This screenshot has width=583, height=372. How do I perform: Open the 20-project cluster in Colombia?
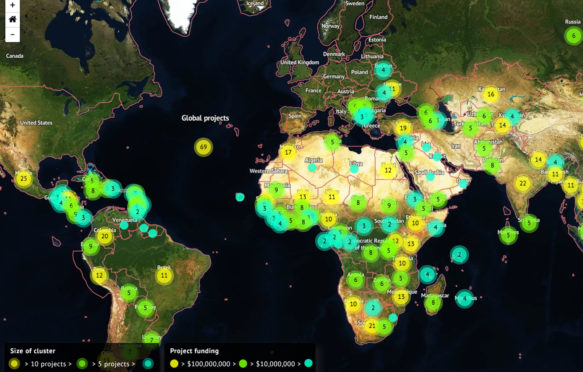[x=105, y=236]
